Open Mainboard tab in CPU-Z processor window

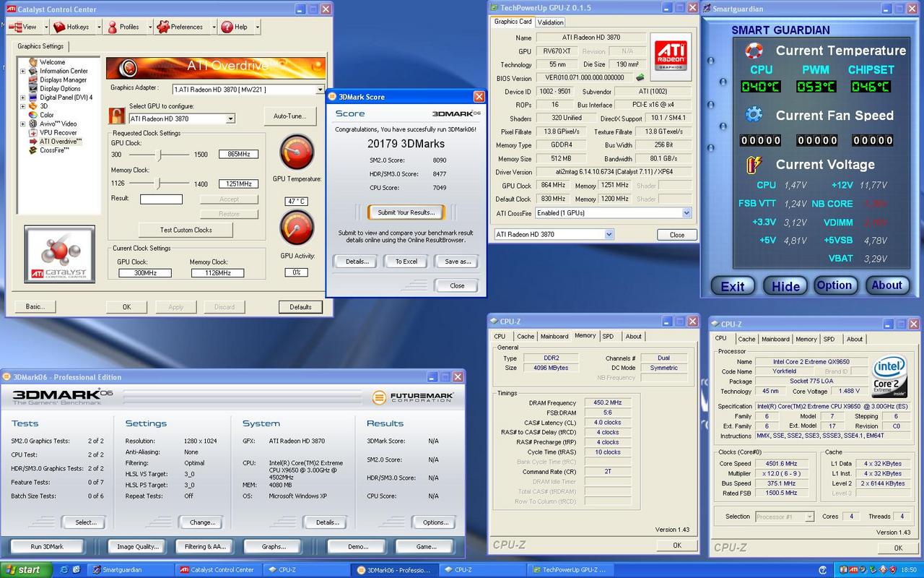[775, 339]
